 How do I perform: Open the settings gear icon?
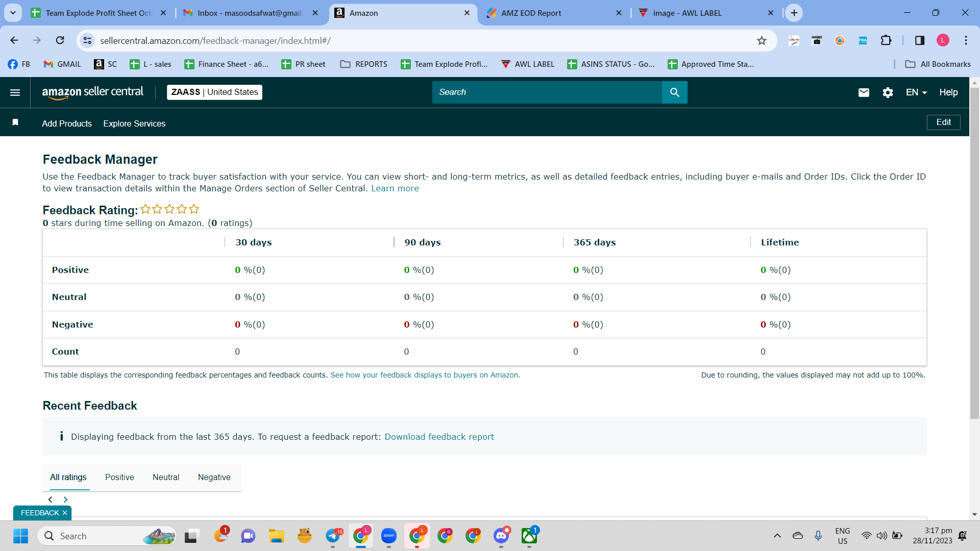[888, 92]
